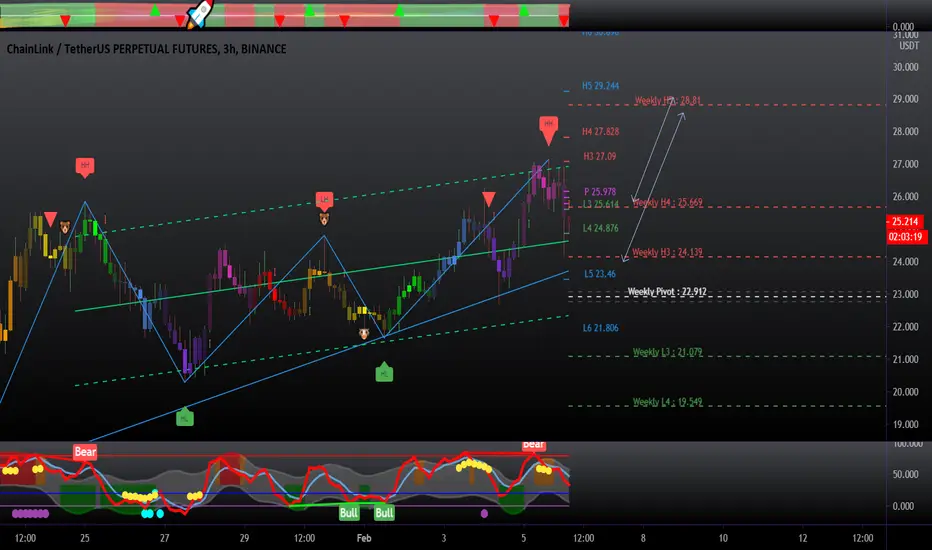Viewport: 932px width, 550px height.
Task: Click the red down-triangle beside the leftmost bear emoji
Action: (51, 219)
